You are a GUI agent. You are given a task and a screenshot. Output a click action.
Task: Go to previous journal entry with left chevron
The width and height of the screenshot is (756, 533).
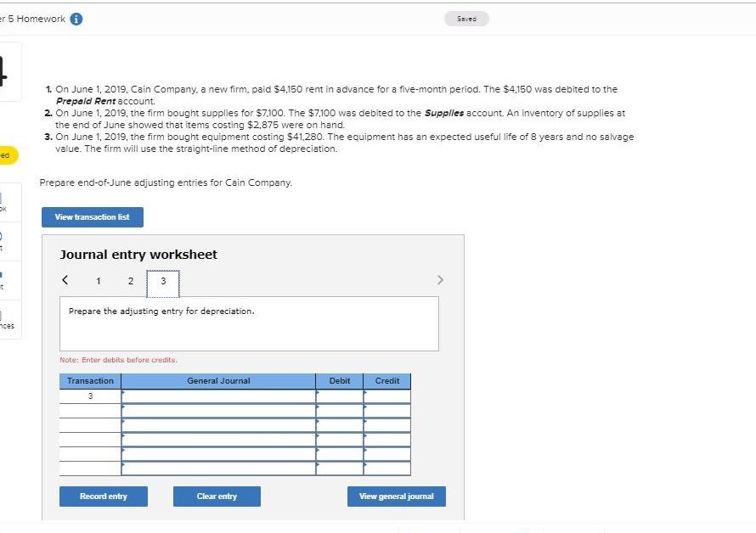click(x=65, y=280)
